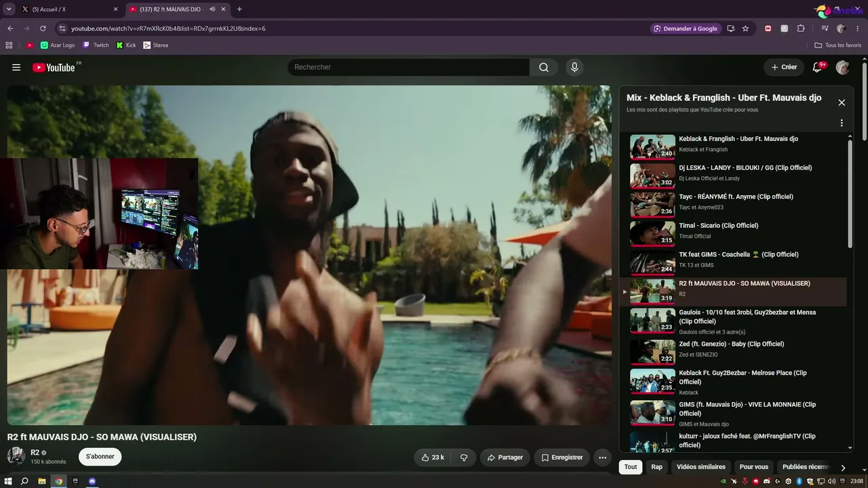Open Keblack Ft. Guy2Bezbar - Melrose Place title
The image size is (868, 488).
pos(743,377)
